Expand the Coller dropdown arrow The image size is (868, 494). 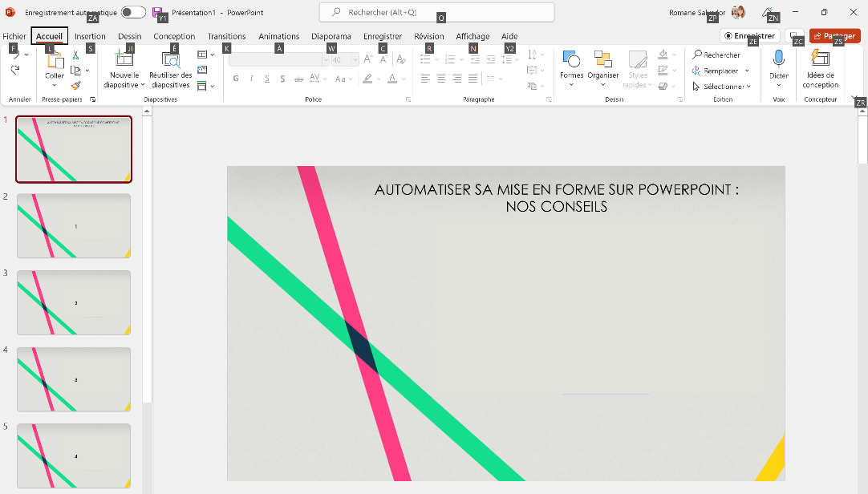point(55,85)
